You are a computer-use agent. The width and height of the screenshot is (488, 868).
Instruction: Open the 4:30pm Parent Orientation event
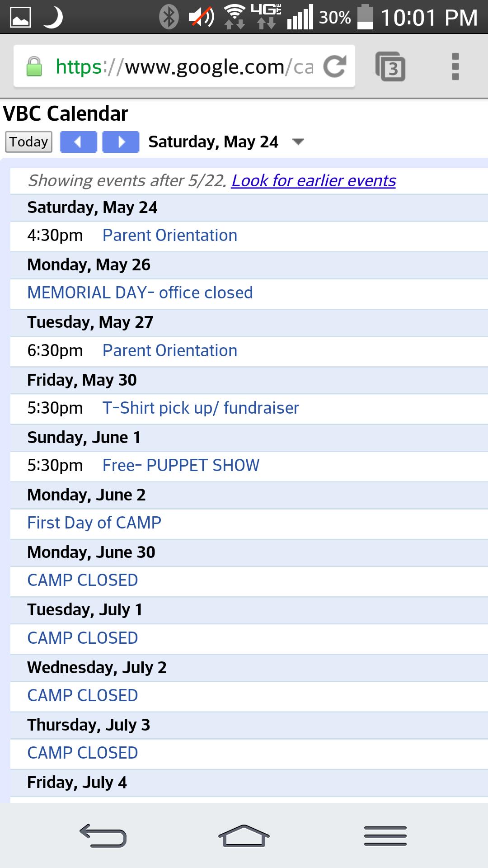point(169,236)
